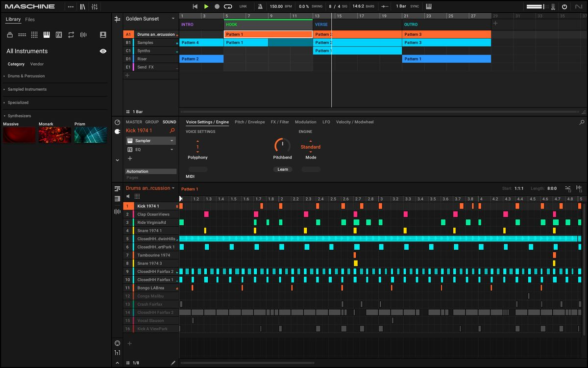Click the Loops browser icon

71,35
